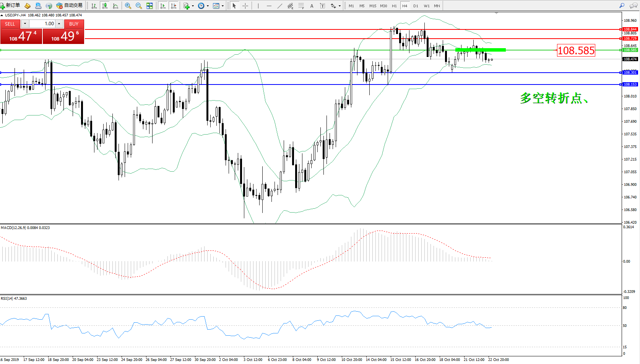This screenshot has height=364, width=640.
Task: Switch to the D1 timeframe
Action: point(416,6)
